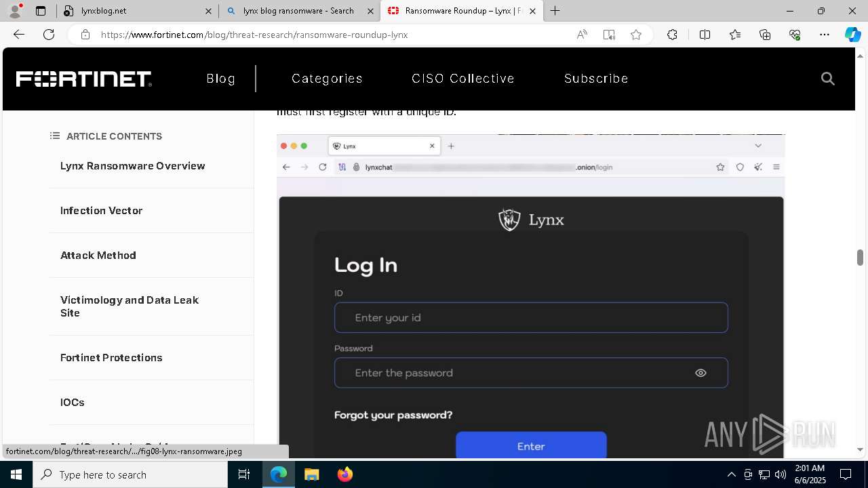Open Browser essentials icon
The width and height of the screenshot is (868, 488).
(x=795, y=35)
